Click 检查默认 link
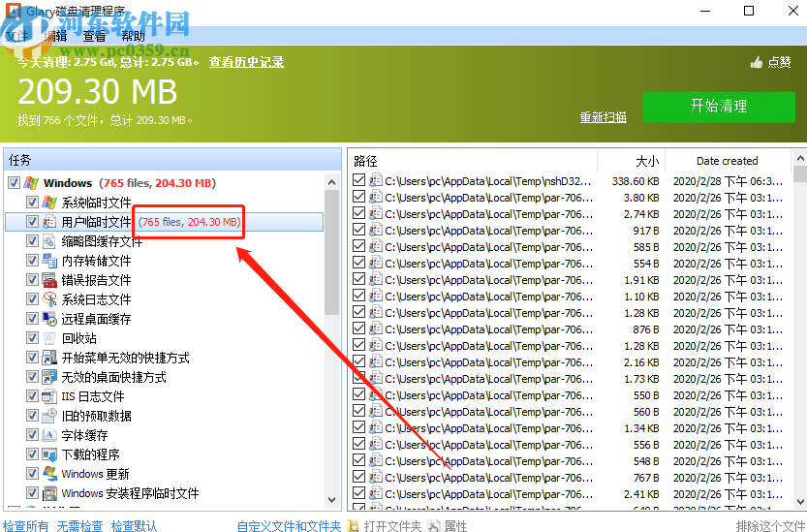Screen dimensions: 807x532 [134, 526]
